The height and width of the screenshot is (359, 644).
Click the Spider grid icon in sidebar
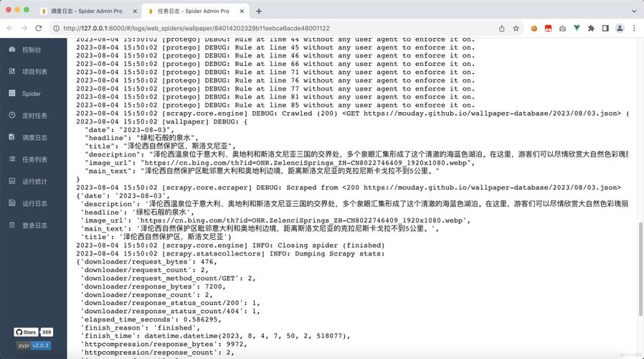coord(12,93)
